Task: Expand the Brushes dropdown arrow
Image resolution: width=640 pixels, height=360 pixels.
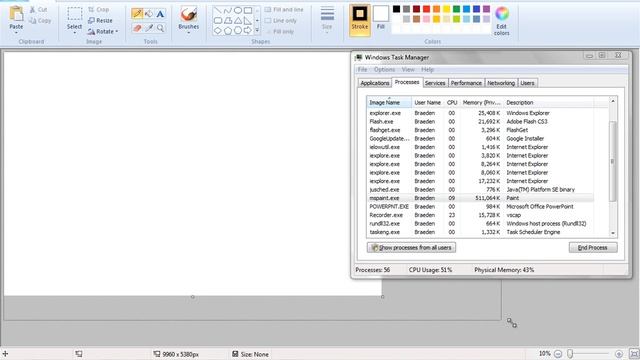Action: (189, 32)
